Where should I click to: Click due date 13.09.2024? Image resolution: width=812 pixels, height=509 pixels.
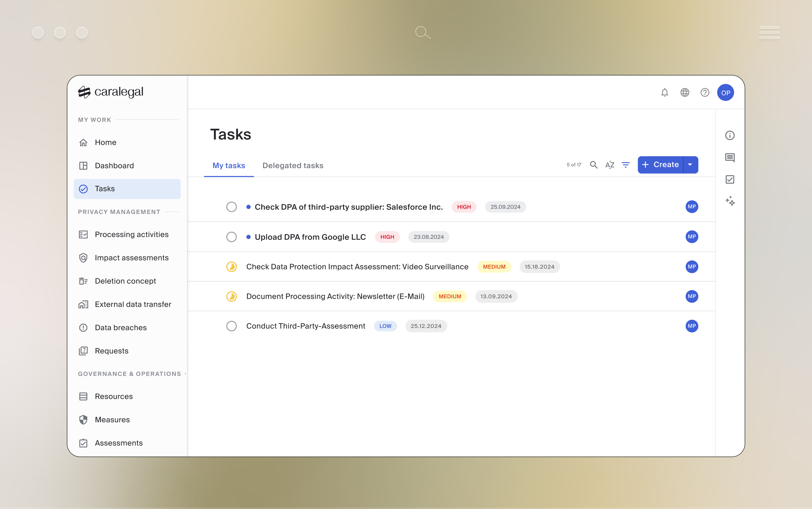tap(496, 296)
